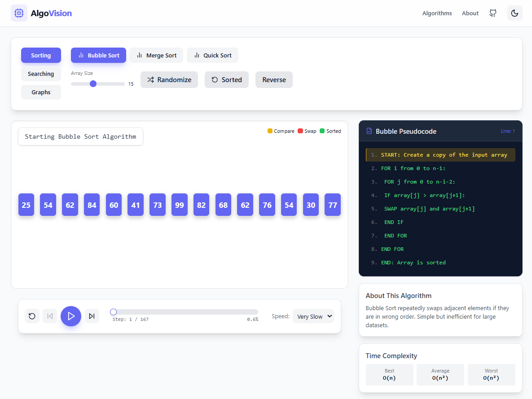Click the red Swap legend swatch
Screen dimensions: 532x399
(300, 131)
